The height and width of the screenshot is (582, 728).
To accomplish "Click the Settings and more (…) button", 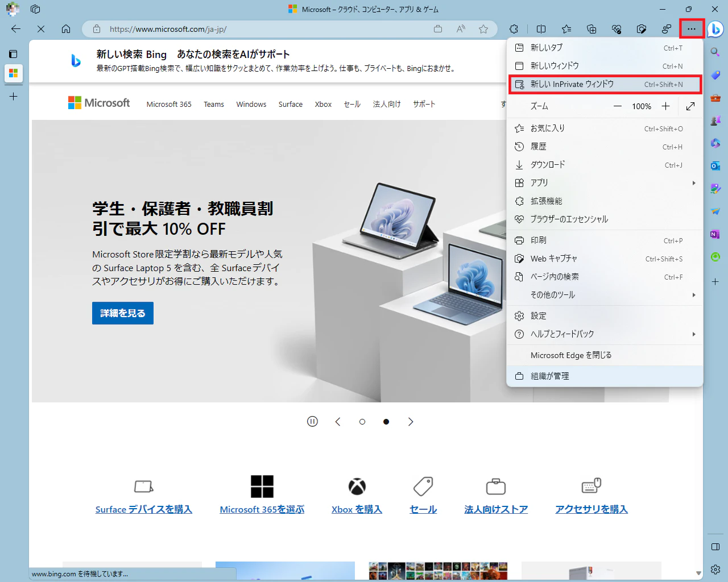I will [x=692, y=29].
